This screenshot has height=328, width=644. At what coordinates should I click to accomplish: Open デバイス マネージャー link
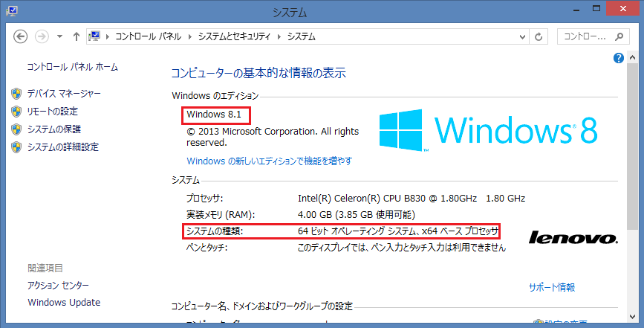[x=64, y=94]
